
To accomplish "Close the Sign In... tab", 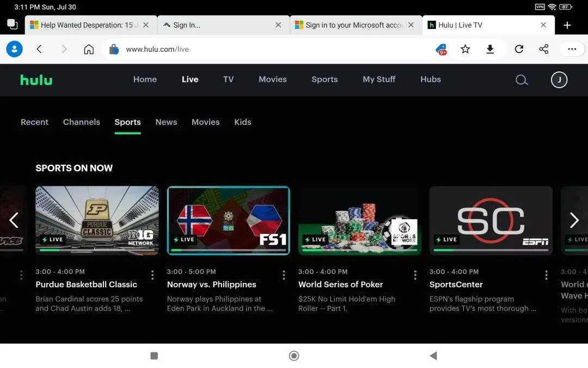I will point(278,25).
